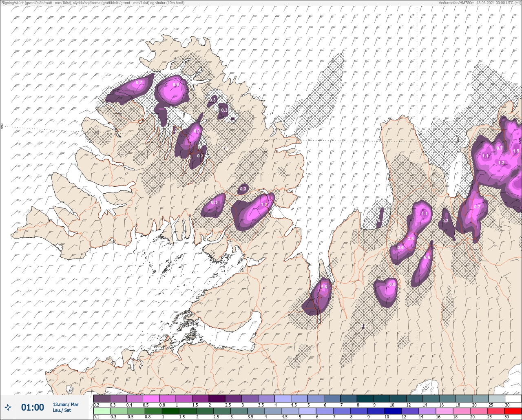Screen dimensions: 522x420
Task: Pick the darkest purple top swatch starting at 2
Action: pos(217,398)
